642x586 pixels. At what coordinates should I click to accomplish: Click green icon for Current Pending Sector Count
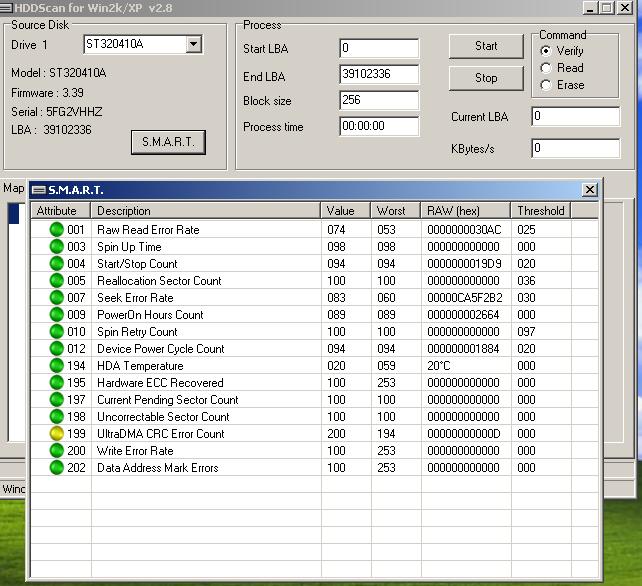[x=57, y=400]
